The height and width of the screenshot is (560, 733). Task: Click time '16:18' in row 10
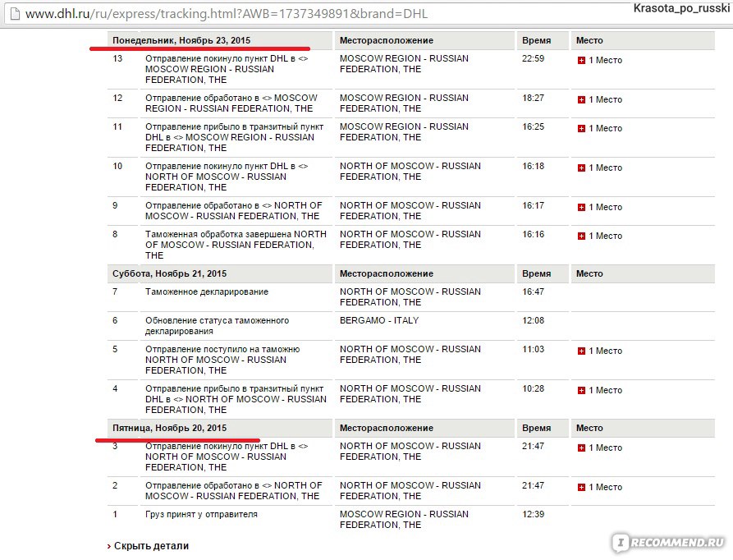click(533, 166)
